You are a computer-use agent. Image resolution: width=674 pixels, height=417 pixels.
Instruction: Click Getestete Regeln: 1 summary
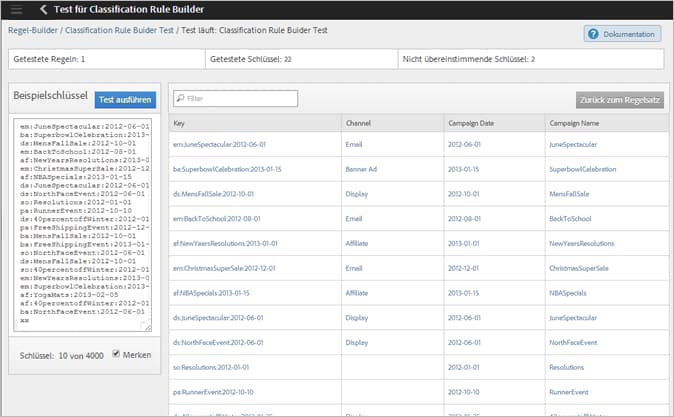[x=49, y=59]
